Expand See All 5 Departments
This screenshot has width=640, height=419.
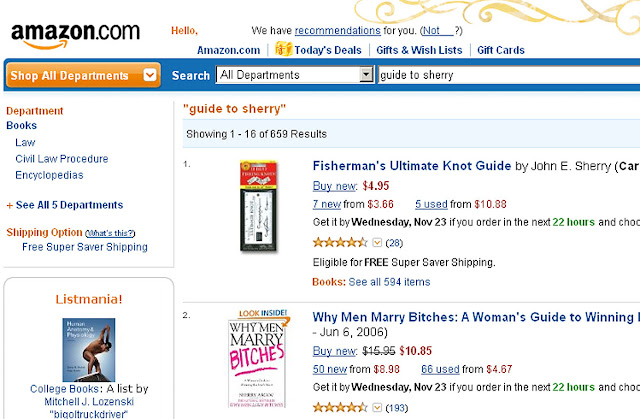tap(65, 205)
